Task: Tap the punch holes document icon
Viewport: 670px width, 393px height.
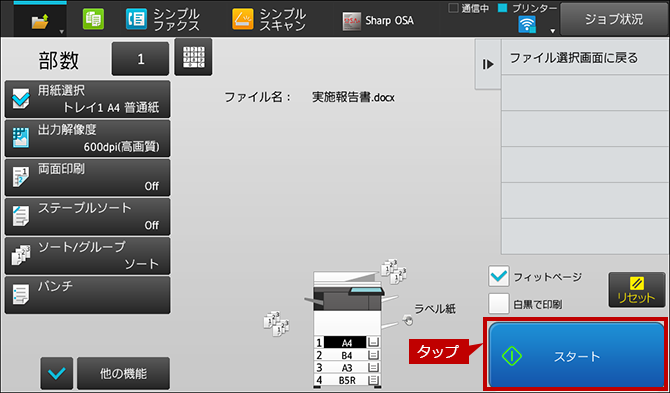Action: pos(21,295)
